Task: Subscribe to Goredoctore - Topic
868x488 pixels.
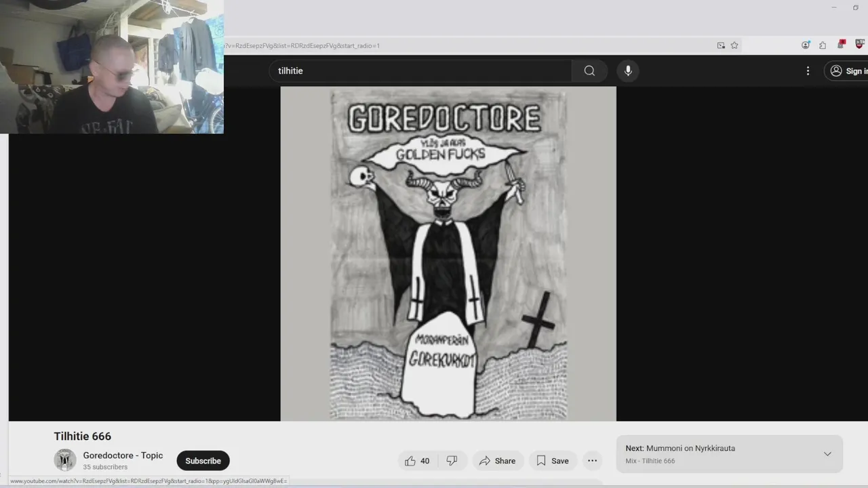Action: point(203,461)
